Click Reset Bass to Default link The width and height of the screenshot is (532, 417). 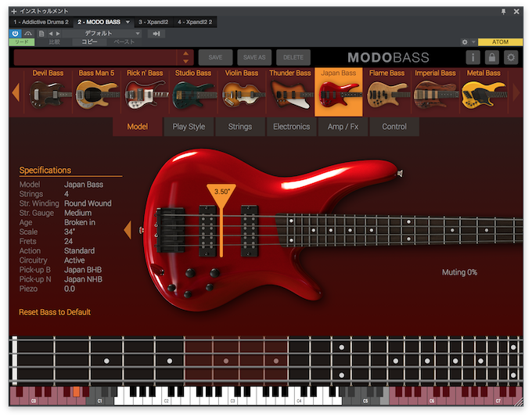[x=55, y=312]
